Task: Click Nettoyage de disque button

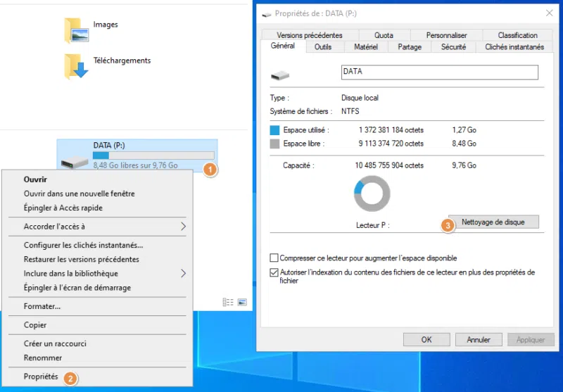Action: (494, 222)
